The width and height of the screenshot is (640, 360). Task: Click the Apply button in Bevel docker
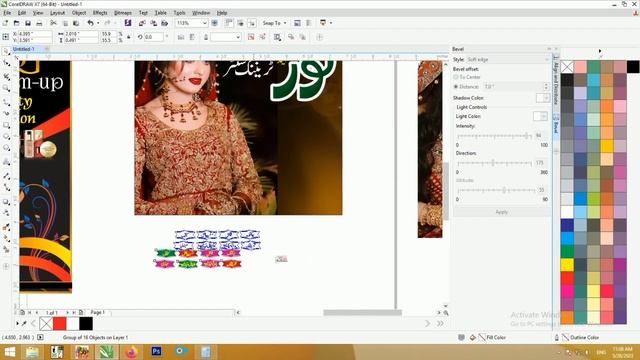[x=502, y=212]
